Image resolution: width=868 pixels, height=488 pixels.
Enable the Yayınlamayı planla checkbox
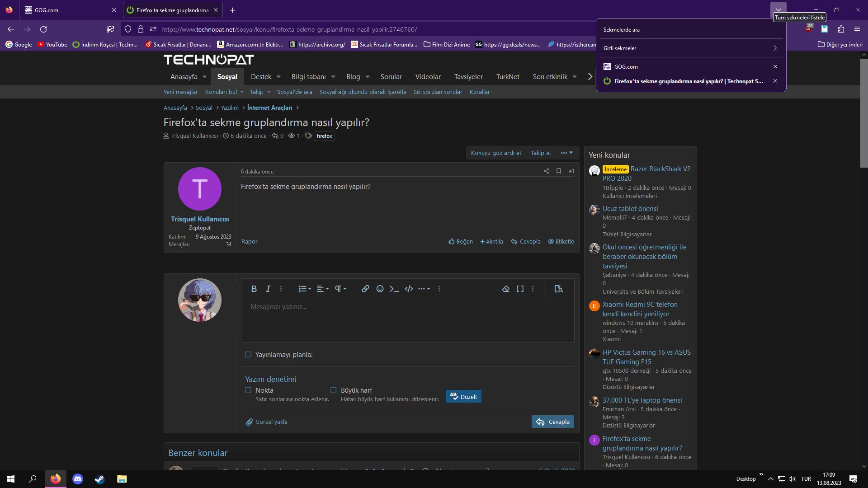click(248, 355)
